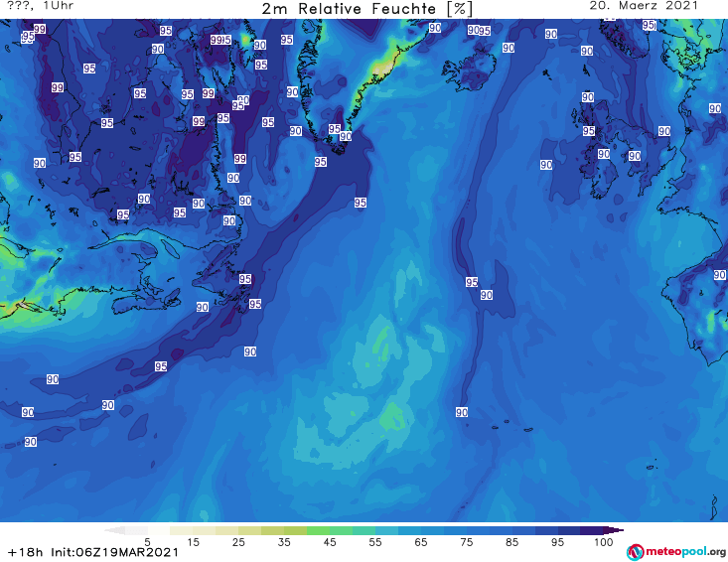Click the meteopool.org logo link
Image resolution: width=728 pixels, height=562 pixels.
pos(676,552)
